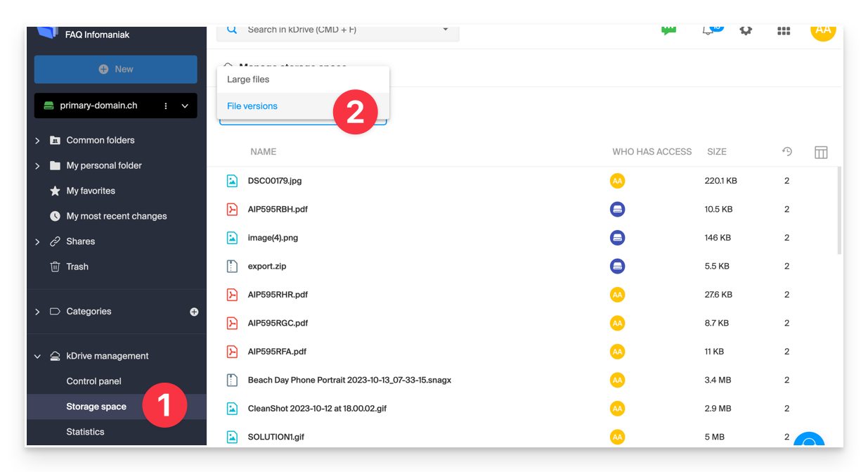Click the search bar to search kDrive

tap(316, 30)
